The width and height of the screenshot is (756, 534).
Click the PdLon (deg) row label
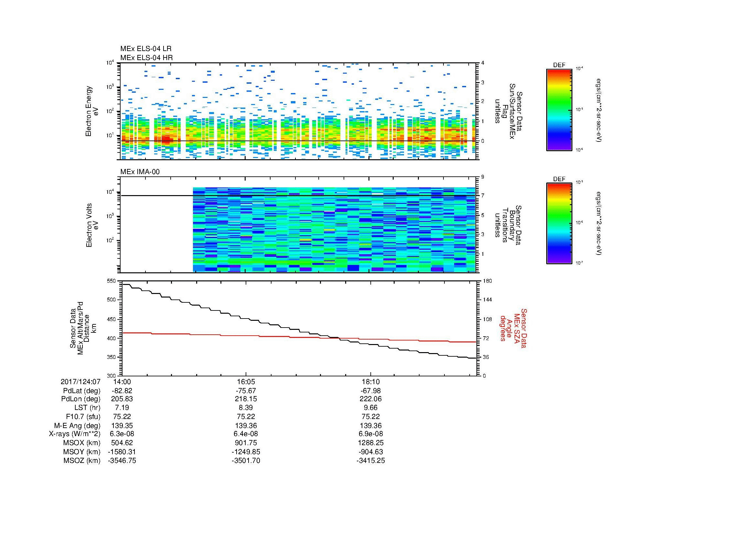[81, 399]
